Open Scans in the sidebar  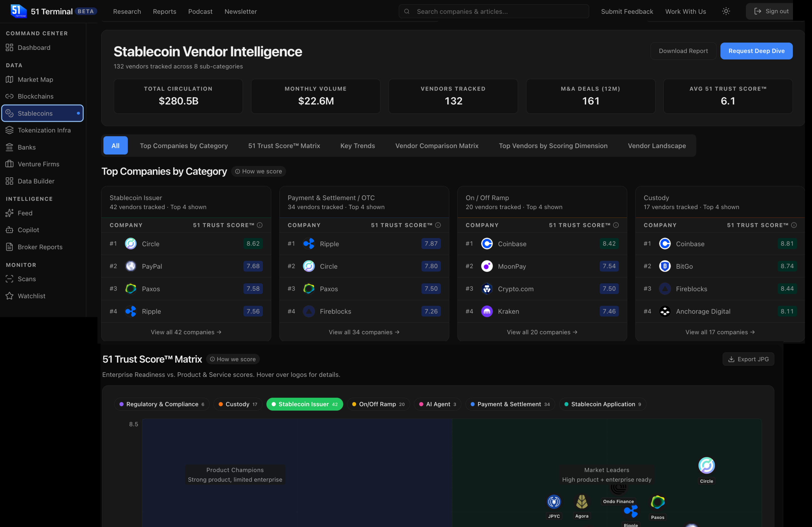pos(43,279)
